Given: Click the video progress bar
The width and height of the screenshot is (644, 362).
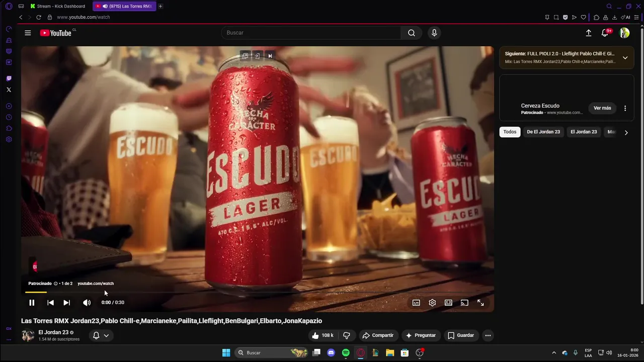Looking at the screenshot, I should (x=258, y=292).
